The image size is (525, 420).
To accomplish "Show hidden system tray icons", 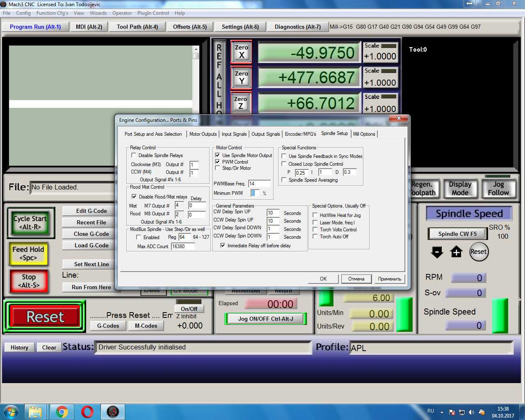I will [x=442, y=412].
